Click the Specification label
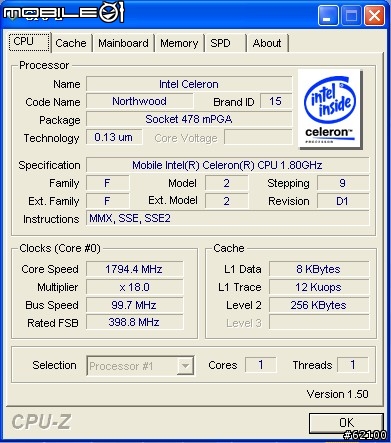 pos(49,165)
